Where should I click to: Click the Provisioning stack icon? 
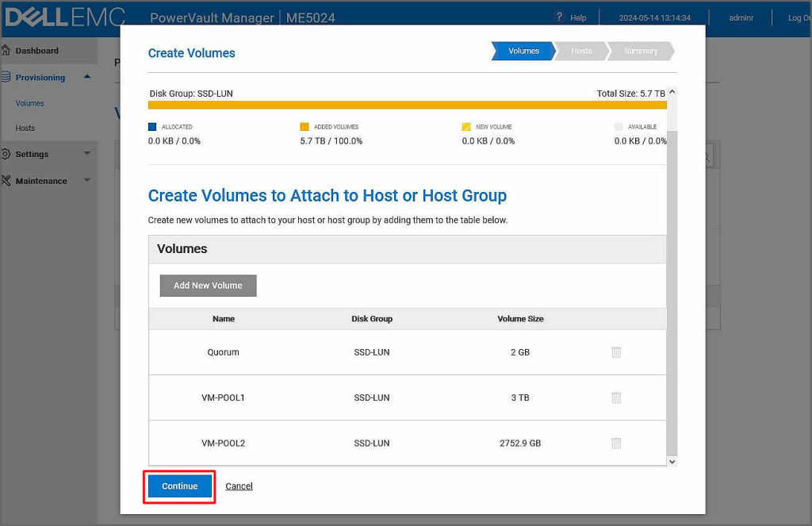(x=6, y=78)
